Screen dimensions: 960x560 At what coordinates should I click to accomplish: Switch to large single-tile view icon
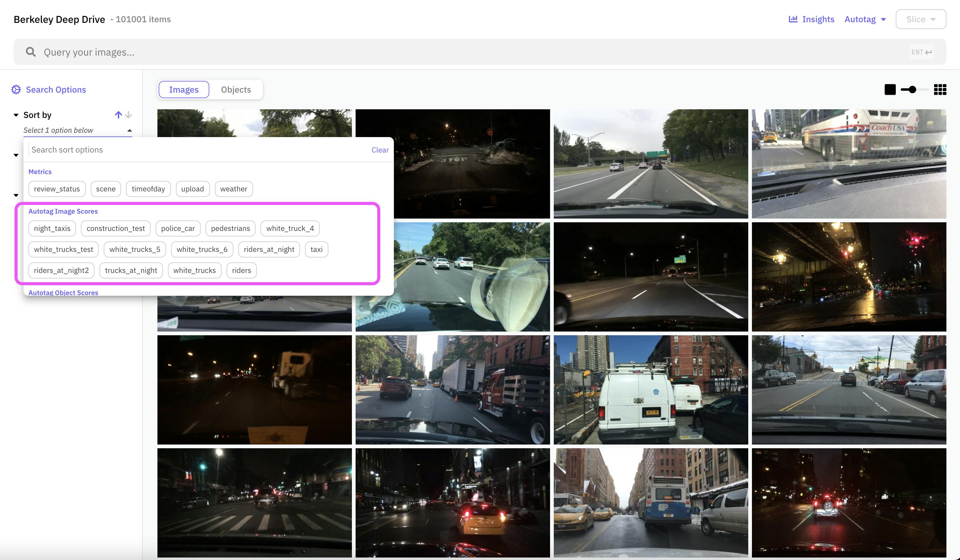(x=890, y=90)
